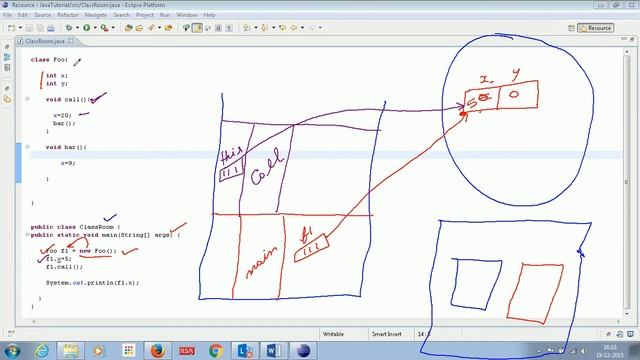Click the Next Annotation icon
The width and height of the screenshot is (640, 360).
(x=247, y=28)
